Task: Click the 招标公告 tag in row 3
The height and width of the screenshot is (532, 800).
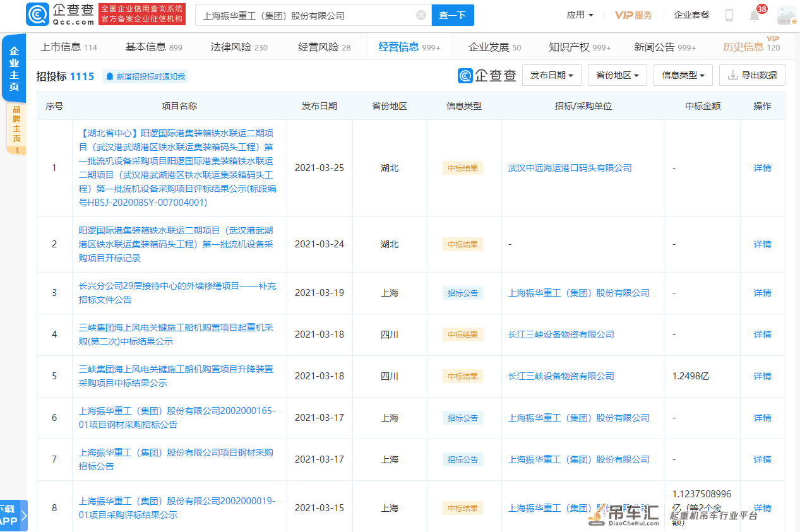Action: point(463,293)
